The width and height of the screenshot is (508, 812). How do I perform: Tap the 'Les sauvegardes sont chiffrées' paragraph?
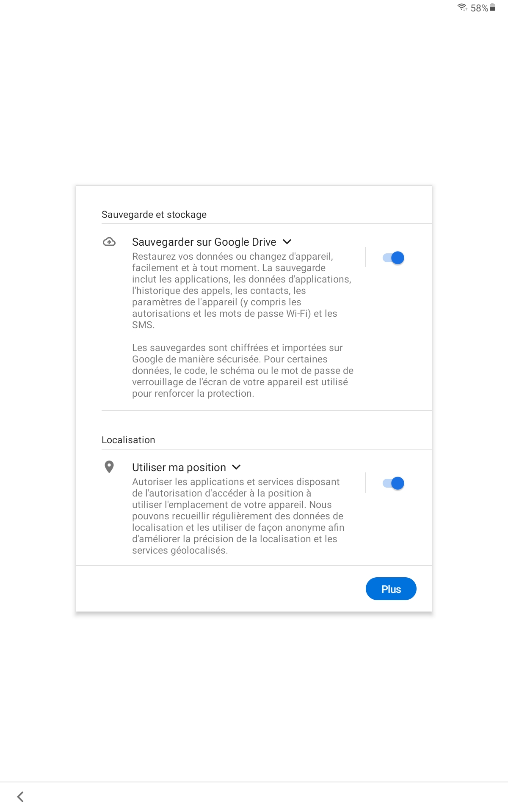(x=242, y=370)
